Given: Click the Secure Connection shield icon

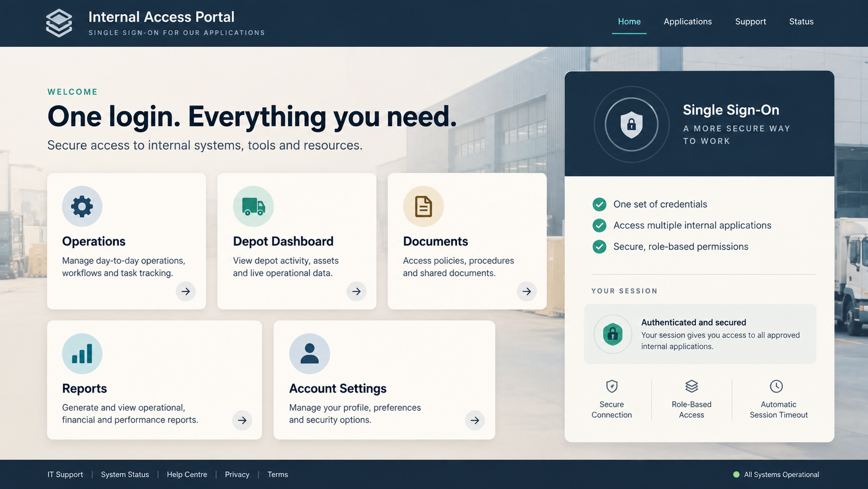Looking at the screenshot, I should click(x=612, y=386).
